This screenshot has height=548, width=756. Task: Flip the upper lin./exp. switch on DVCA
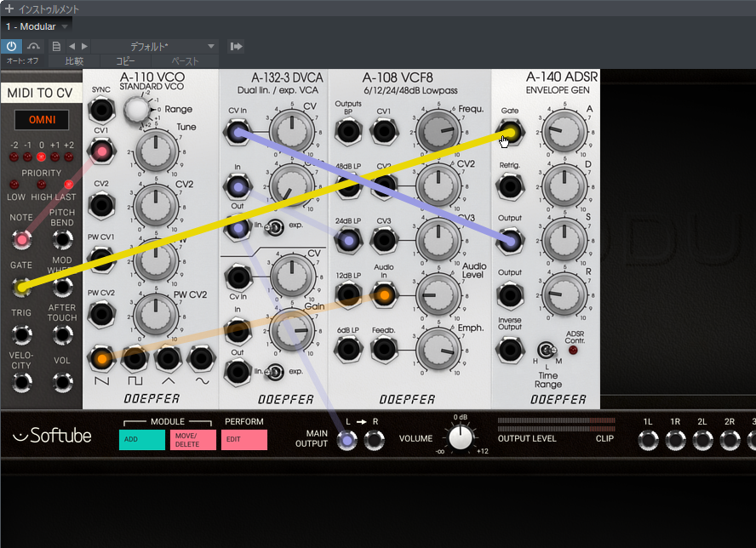pyautogui.click(x=277, y=226)
